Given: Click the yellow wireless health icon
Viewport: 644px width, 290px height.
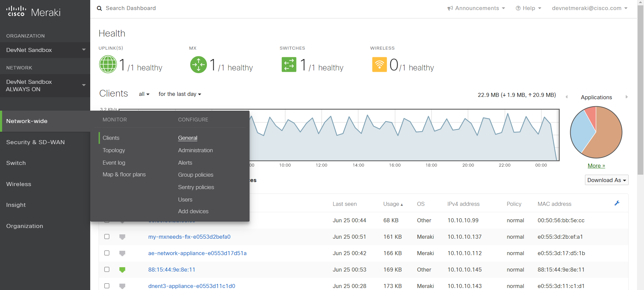Looking at the screenshot, I should pyautogui.click(x=379, y=64).
